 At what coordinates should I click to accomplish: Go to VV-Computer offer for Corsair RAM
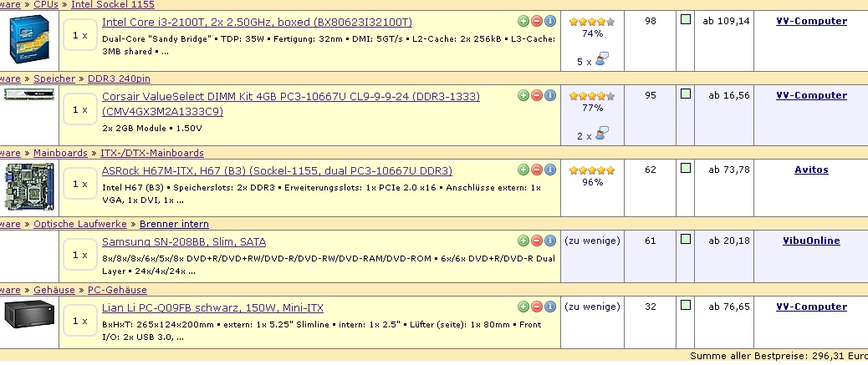pos(811,95)
